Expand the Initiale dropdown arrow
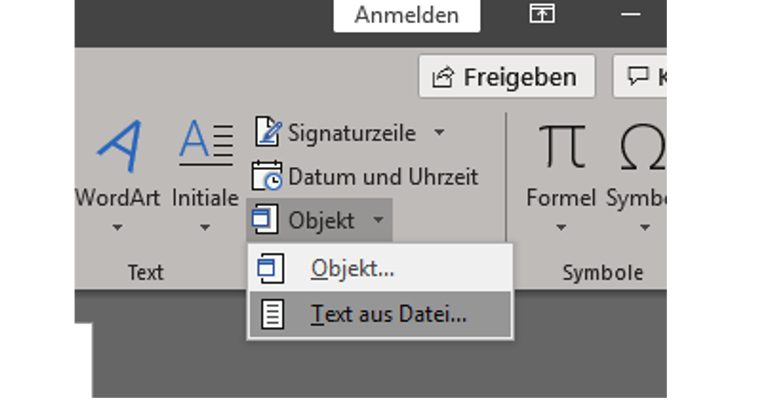The image size is (768, 400). 205,228
